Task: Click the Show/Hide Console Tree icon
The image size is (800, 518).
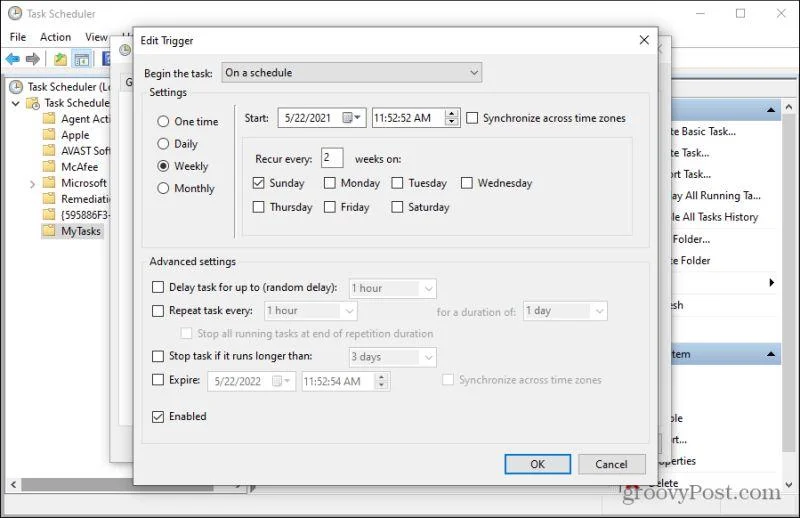Action: [82, 59]
